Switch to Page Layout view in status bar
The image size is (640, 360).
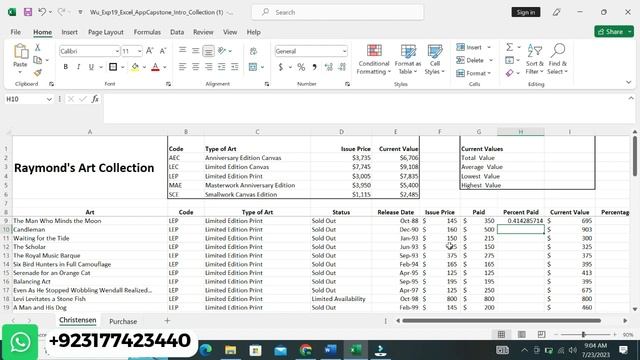522,334
